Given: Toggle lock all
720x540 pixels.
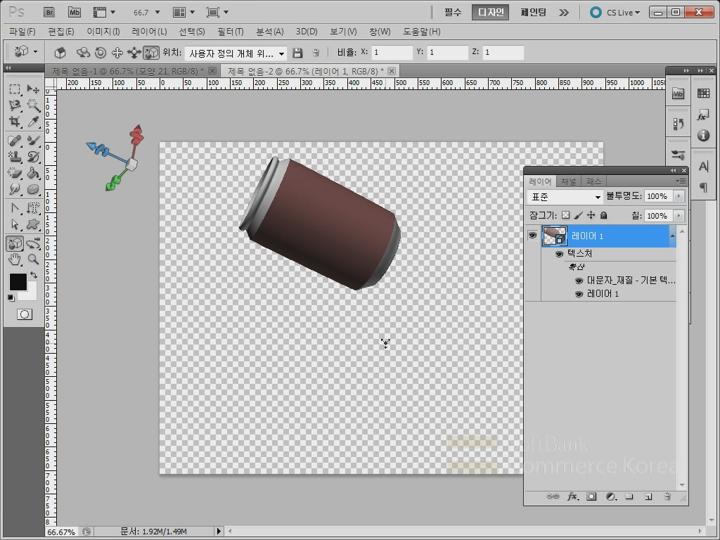Looking at the screenshot, I should click(604, 215).
